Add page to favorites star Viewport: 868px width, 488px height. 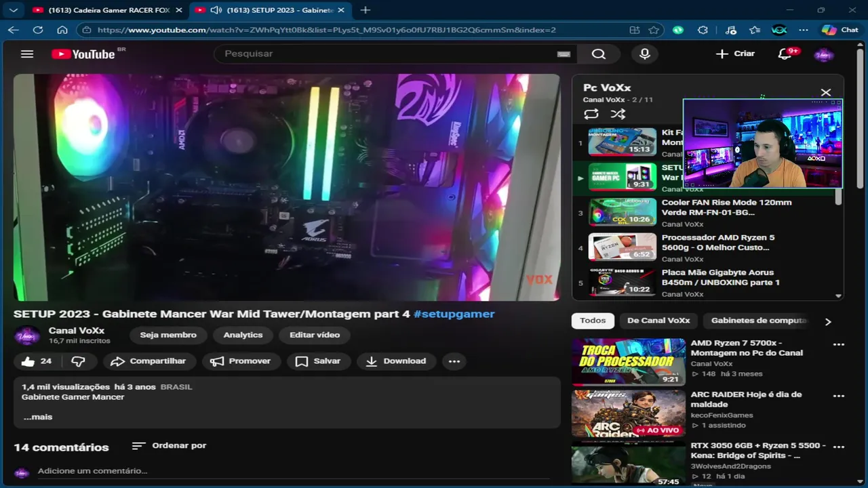pos(654,30)
